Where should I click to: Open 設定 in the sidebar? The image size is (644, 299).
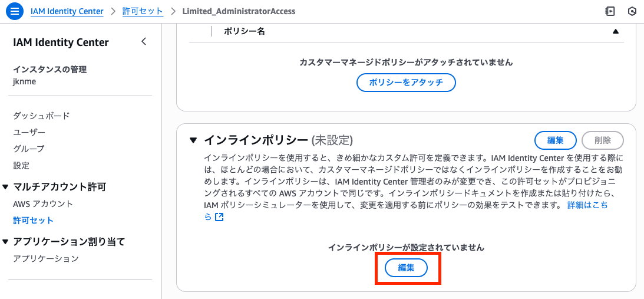pos(21,165)
